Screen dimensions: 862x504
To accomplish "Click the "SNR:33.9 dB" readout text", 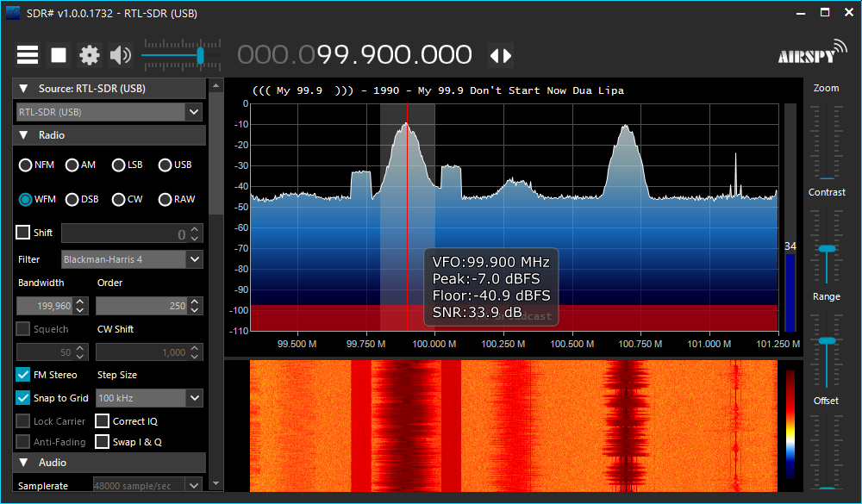I will tap(478, 313).
